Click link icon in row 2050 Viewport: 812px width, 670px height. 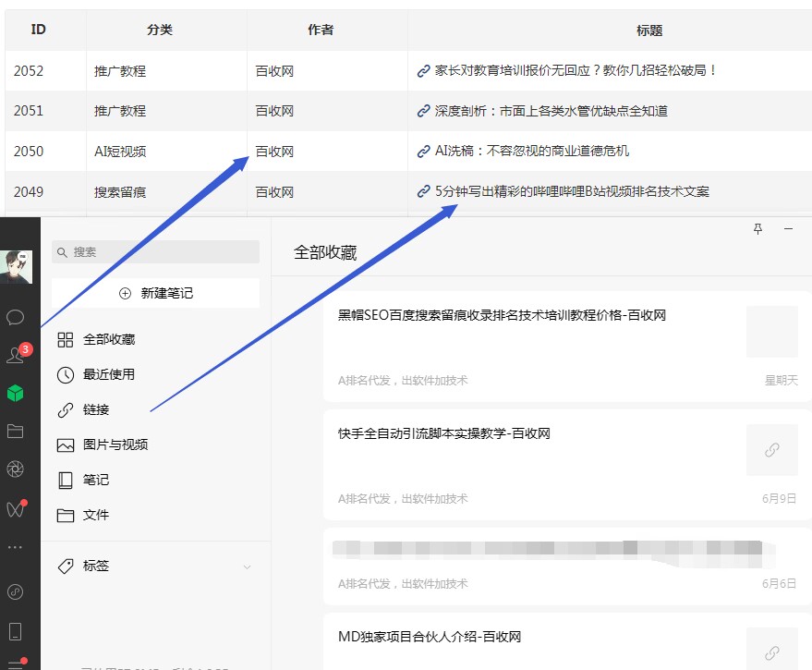424,152
